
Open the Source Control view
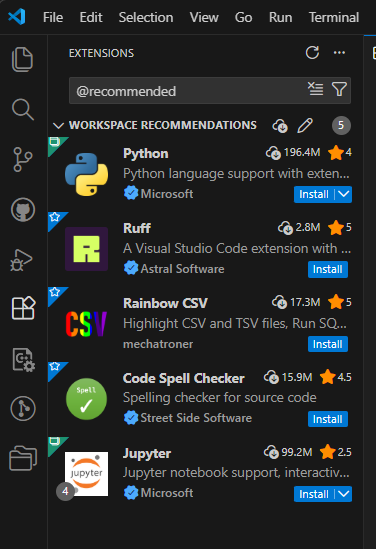tap(23, 160)
